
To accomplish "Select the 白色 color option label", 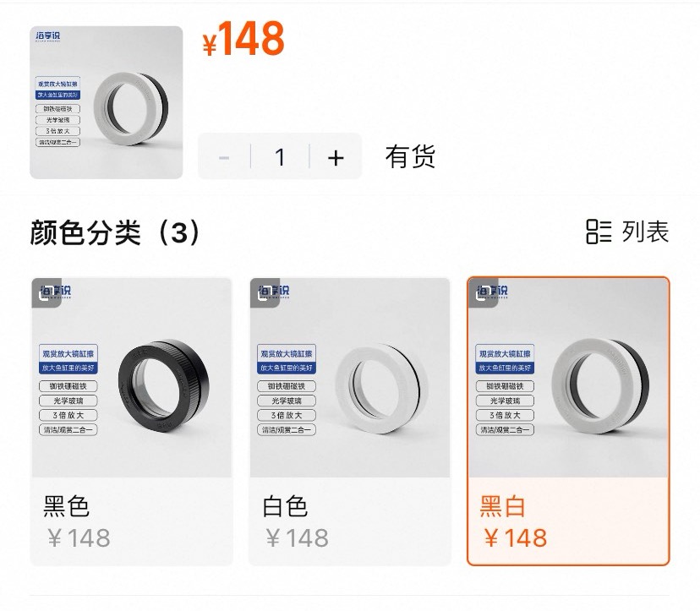I will pos(285,506).
